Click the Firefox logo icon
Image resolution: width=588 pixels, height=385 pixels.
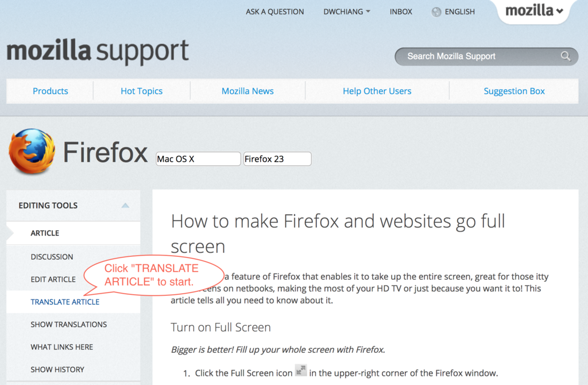click(x=32, y=152)
